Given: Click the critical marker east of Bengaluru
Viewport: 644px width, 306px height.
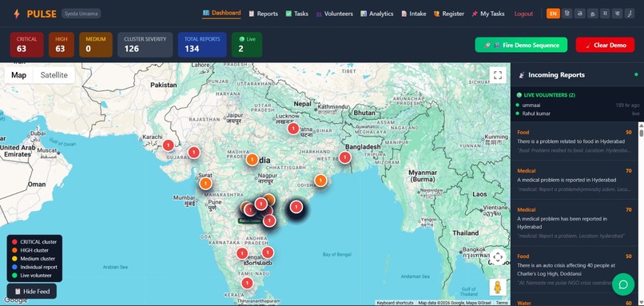Looking at the screenshot, I should [268, 252].
